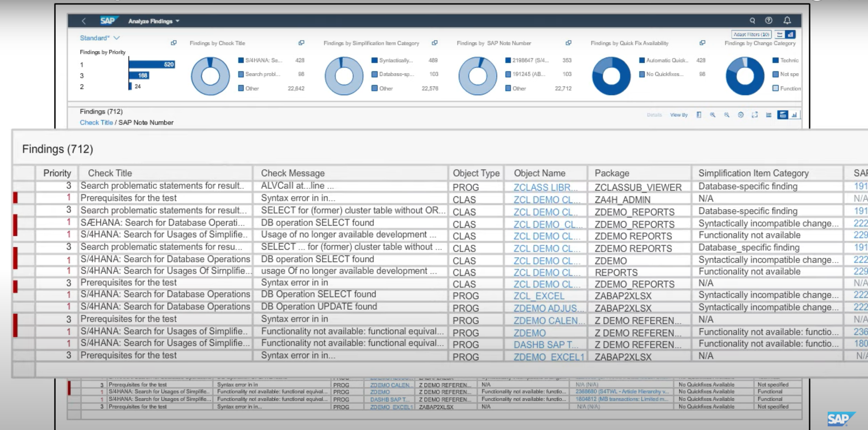This screenshot has width=868, height=430.
Task: Open the Standard variant dropdown
Action: (98, 38)
